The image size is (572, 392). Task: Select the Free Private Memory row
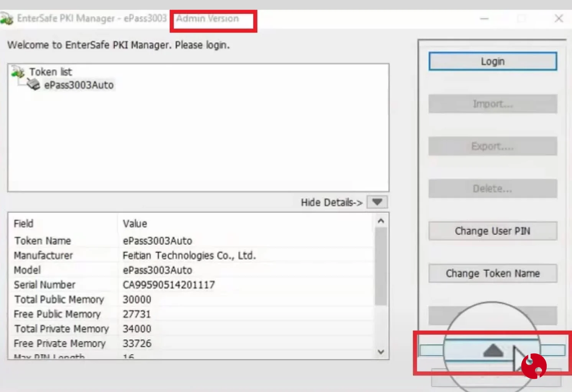[190, 343]
